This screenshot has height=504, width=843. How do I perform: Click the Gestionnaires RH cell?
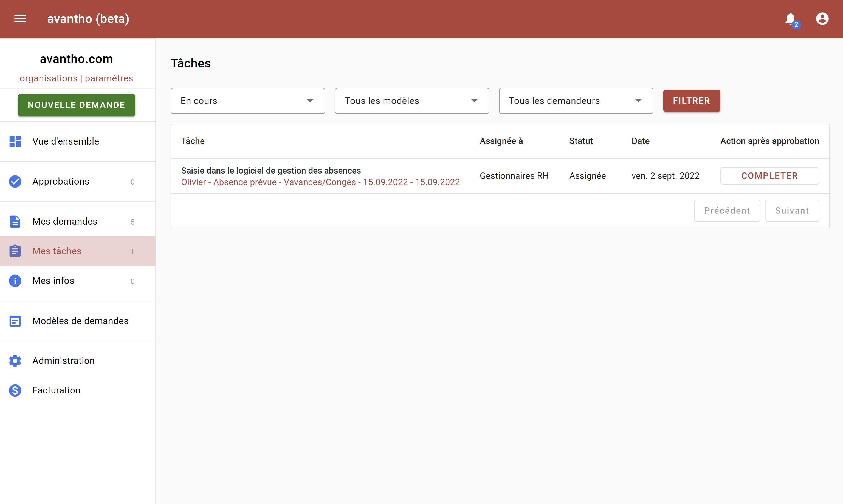(514, 176)
